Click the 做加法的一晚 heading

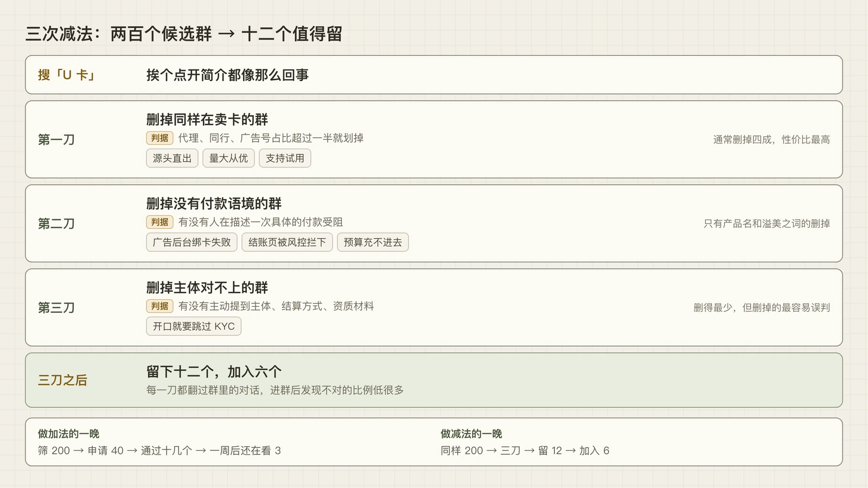tap(69, 434)
